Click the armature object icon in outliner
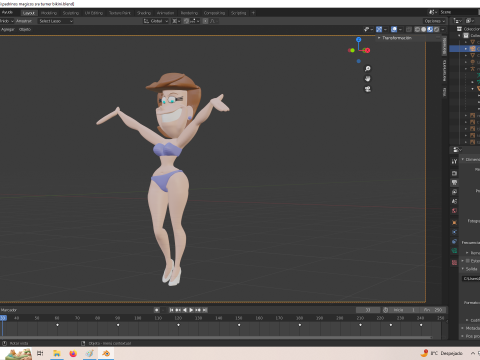Image resolution: width=480 pixels, height=360 pixels. (x=472, y=69)
